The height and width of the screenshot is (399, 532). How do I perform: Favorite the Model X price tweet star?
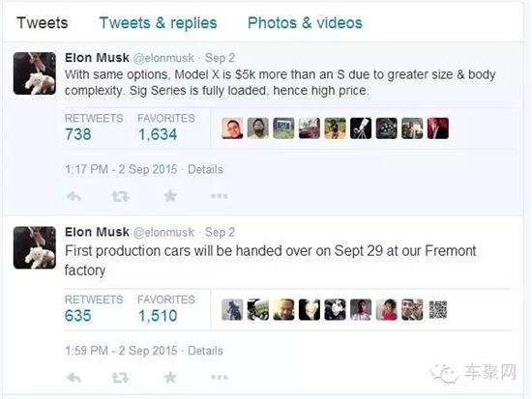point(170,195)
